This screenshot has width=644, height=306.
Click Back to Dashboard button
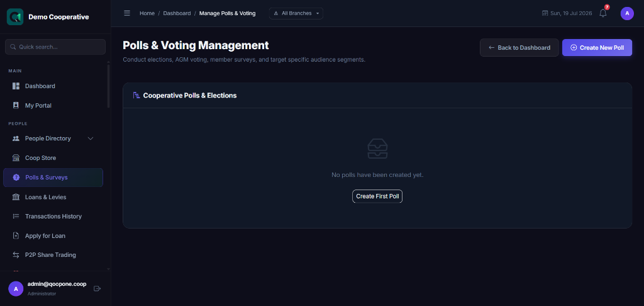pos(519,48)
